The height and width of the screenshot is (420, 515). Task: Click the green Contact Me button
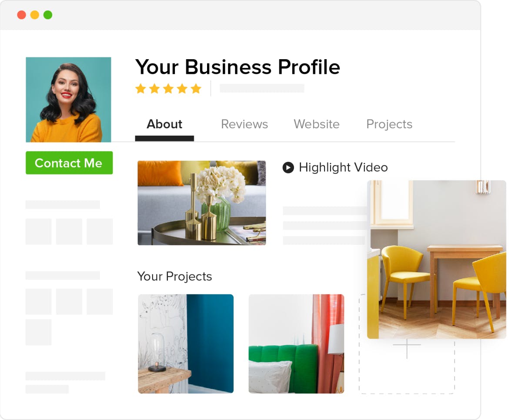pos(69,163)
